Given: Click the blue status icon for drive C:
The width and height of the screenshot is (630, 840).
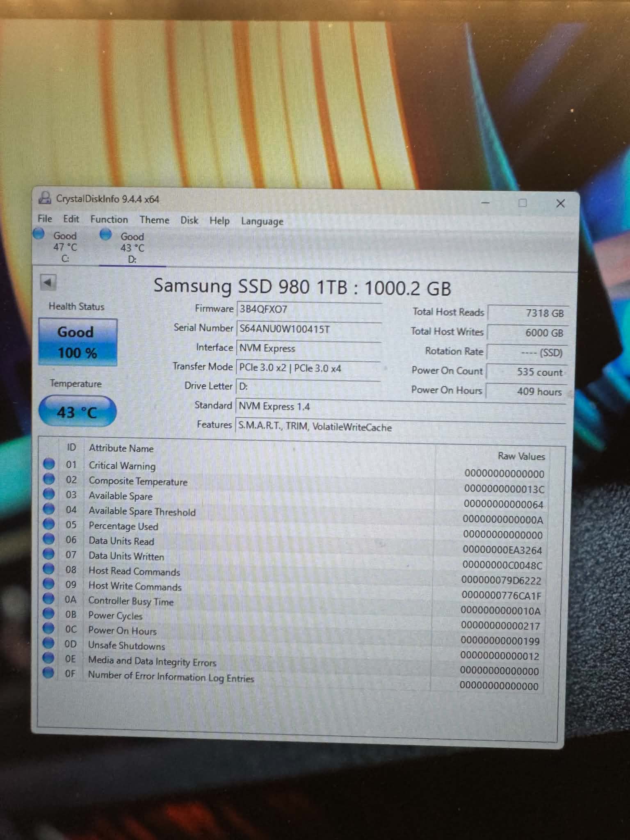Looking at the screenshot, I should [x=39, y=233].
